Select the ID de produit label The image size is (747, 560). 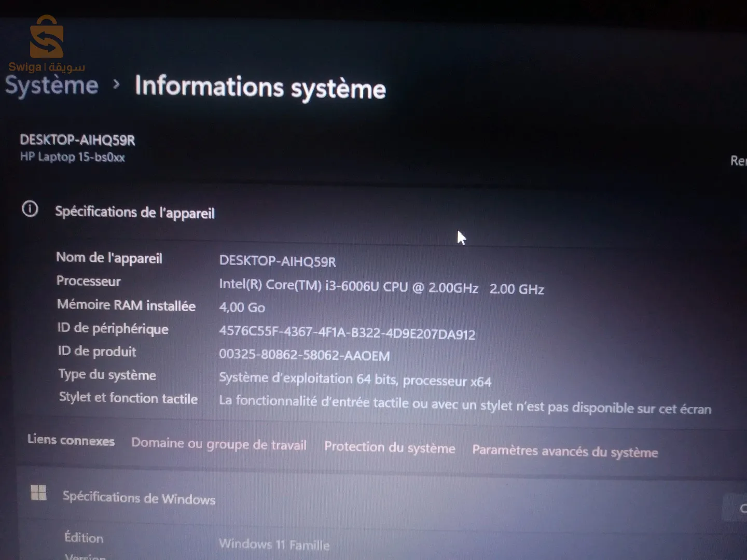(x=97, y=352)
